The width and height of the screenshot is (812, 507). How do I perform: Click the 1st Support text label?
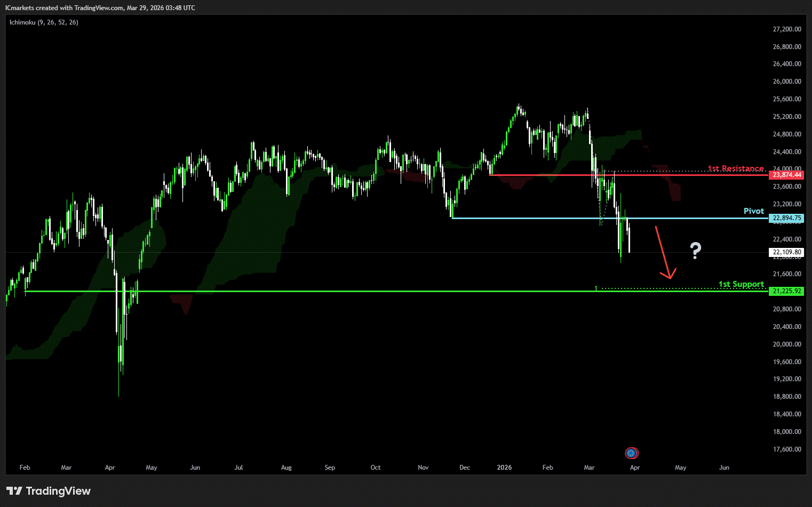[741, 284]
